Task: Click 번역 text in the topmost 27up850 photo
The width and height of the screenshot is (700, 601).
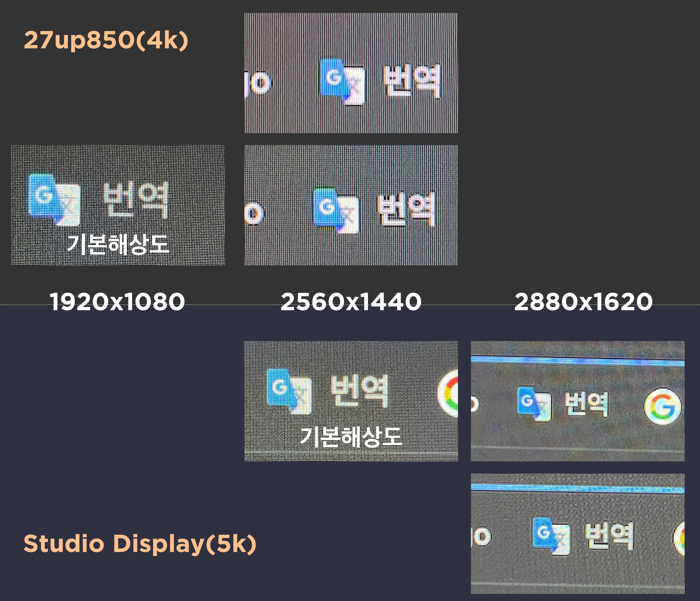Action: (x=412, y=81)
